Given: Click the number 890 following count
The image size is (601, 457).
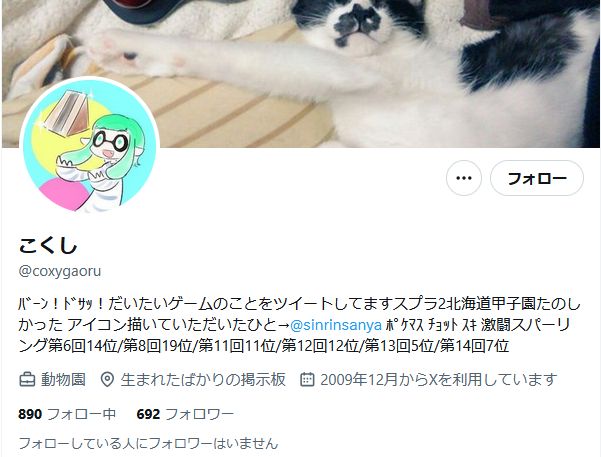Looking at the screenshot, I should (x=30, y=414).
